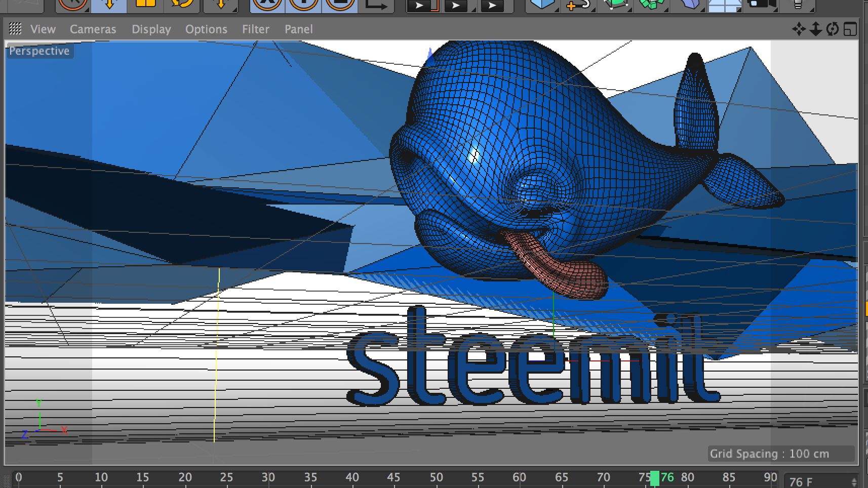
Task: Click the blue Cube primitive icon
Action: point(542,4)
